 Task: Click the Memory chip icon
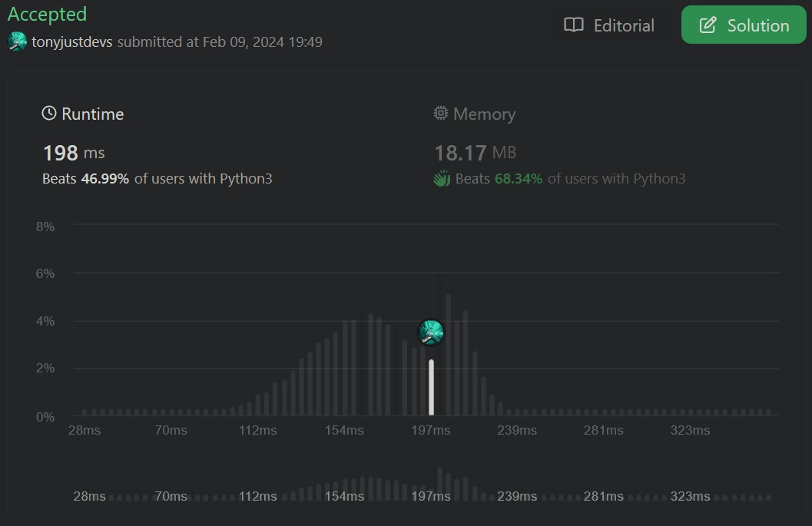click(441, 113)
